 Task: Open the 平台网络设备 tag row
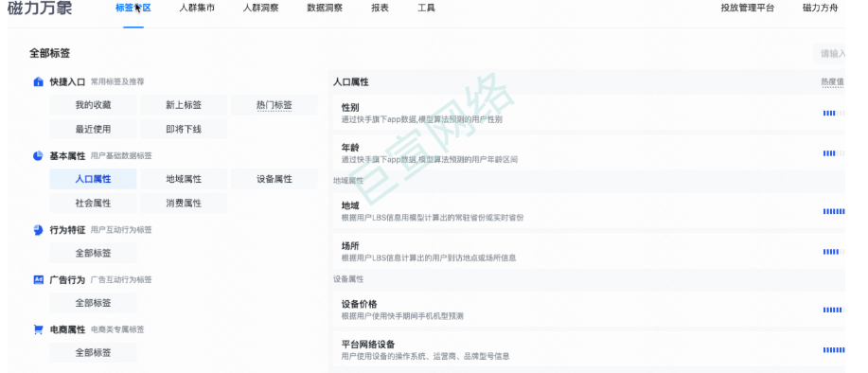(589, 349)
